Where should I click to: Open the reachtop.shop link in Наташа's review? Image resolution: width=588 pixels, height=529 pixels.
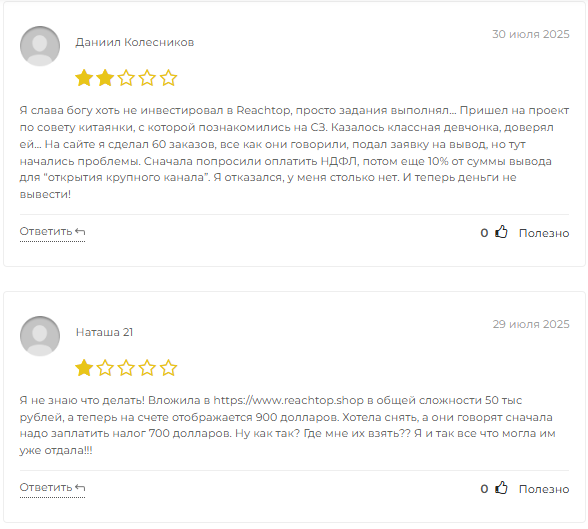[x=288, y=400]
